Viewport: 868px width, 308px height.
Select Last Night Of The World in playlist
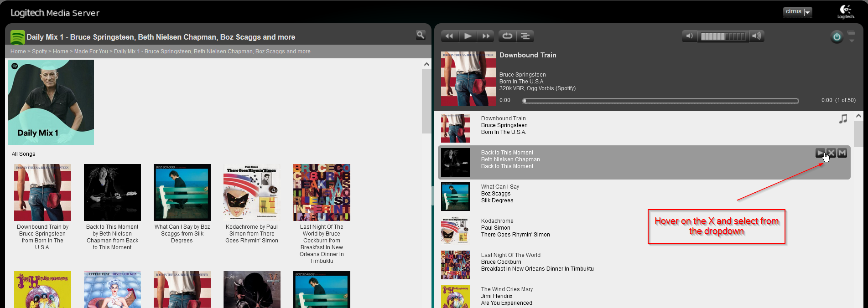point(511,255)
